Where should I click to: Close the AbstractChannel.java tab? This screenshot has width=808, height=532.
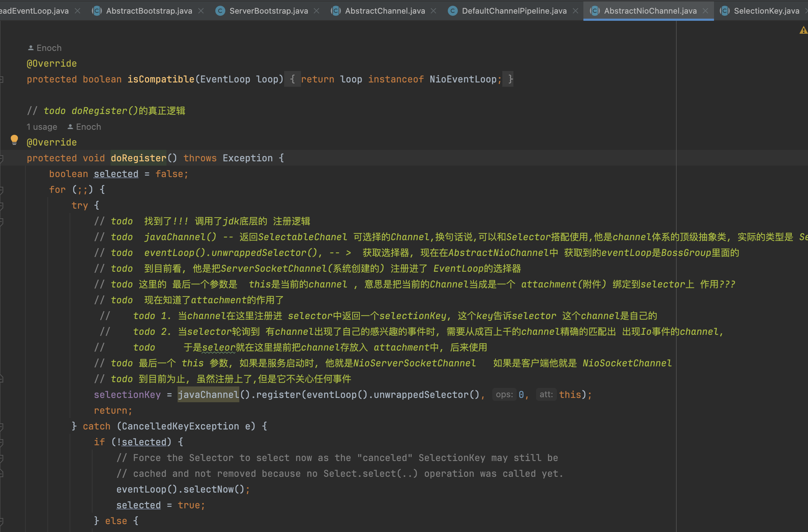(433, 11)
